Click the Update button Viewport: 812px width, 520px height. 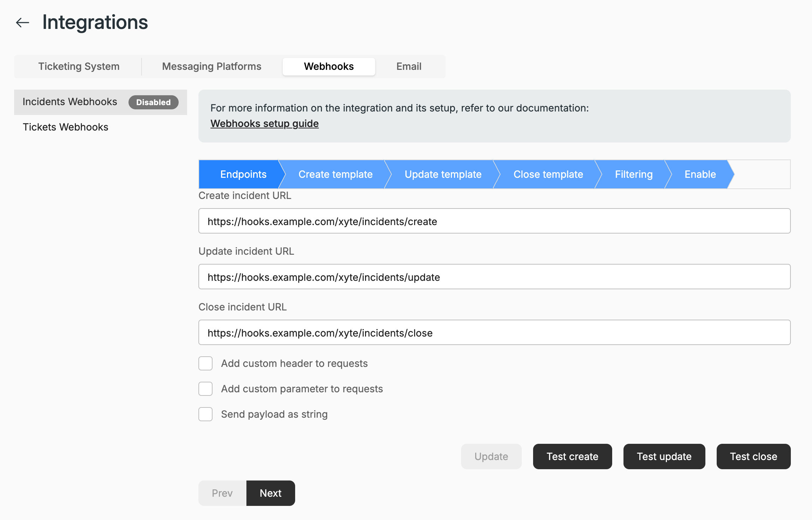tap(491, 456)
